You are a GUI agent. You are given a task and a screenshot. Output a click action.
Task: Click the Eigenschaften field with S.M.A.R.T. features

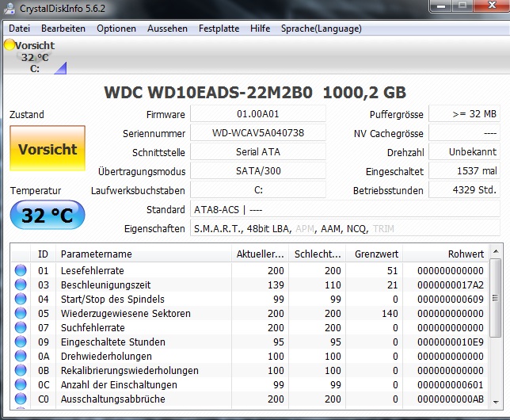345,228
